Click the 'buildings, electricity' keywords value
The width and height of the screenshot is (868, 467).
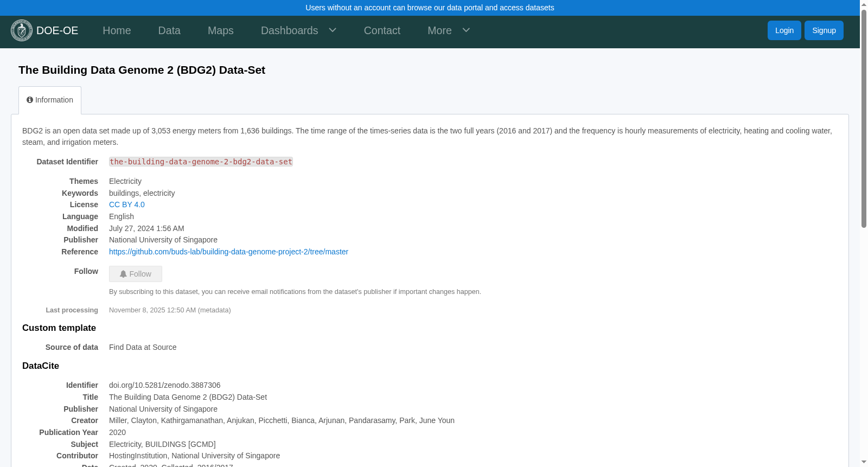tap(142, 193)
